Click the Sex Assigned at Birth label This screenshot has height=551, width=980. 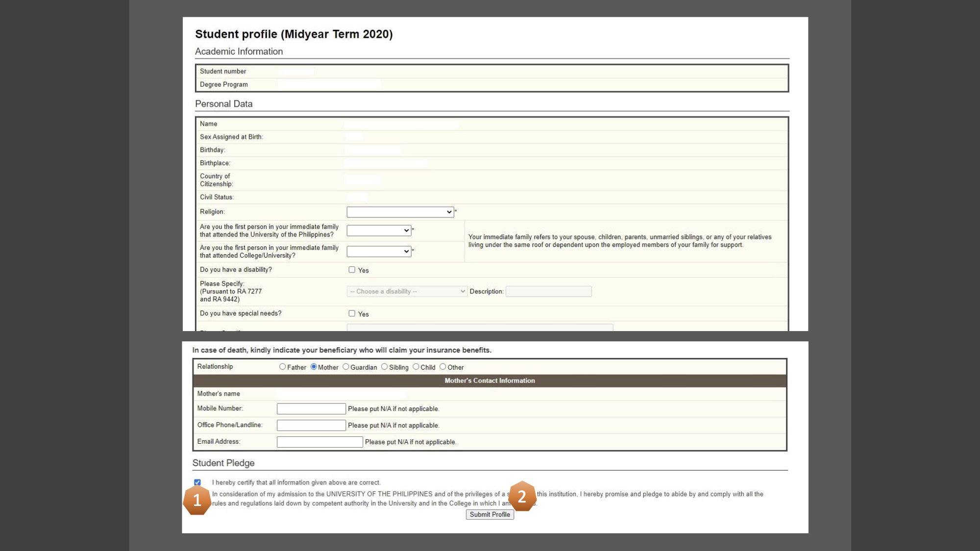pos(231,137)
